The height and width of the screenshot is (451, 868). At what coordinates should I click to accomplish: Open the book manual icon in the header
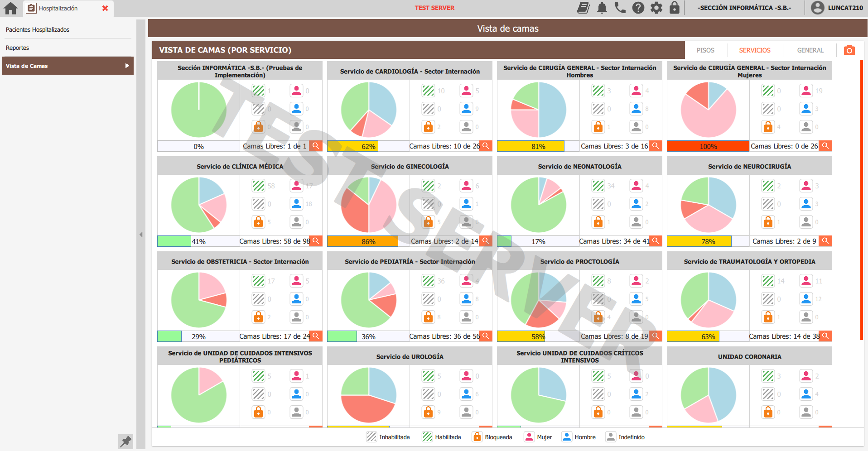[583, 8]
